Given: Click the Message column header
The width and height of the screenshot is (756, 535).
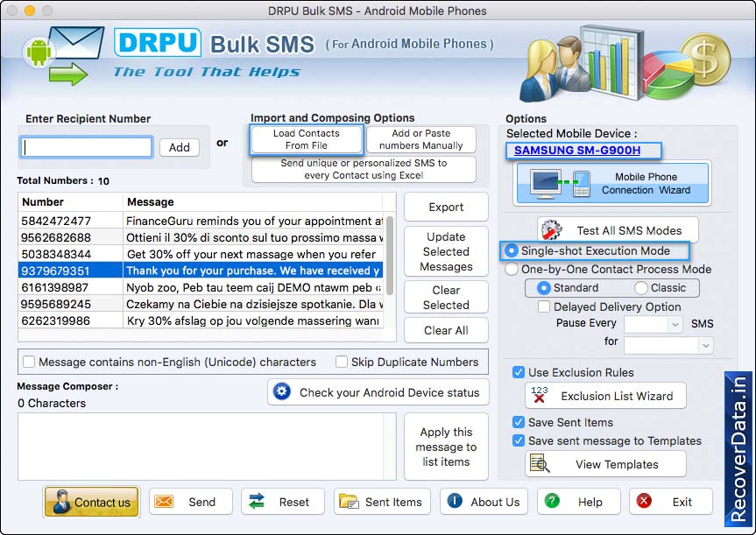Looking at the screenshot, I should tap(253, 202).
